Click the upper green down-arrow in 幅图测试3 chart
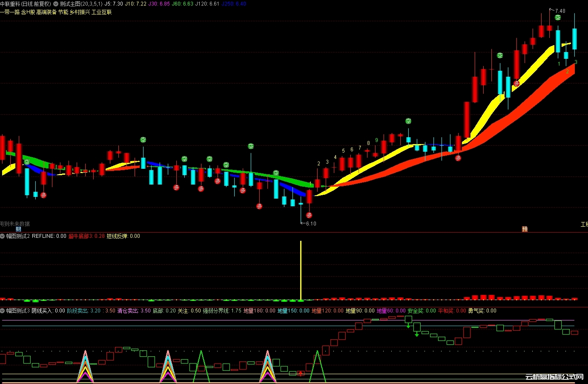 [x=409, y=326]
